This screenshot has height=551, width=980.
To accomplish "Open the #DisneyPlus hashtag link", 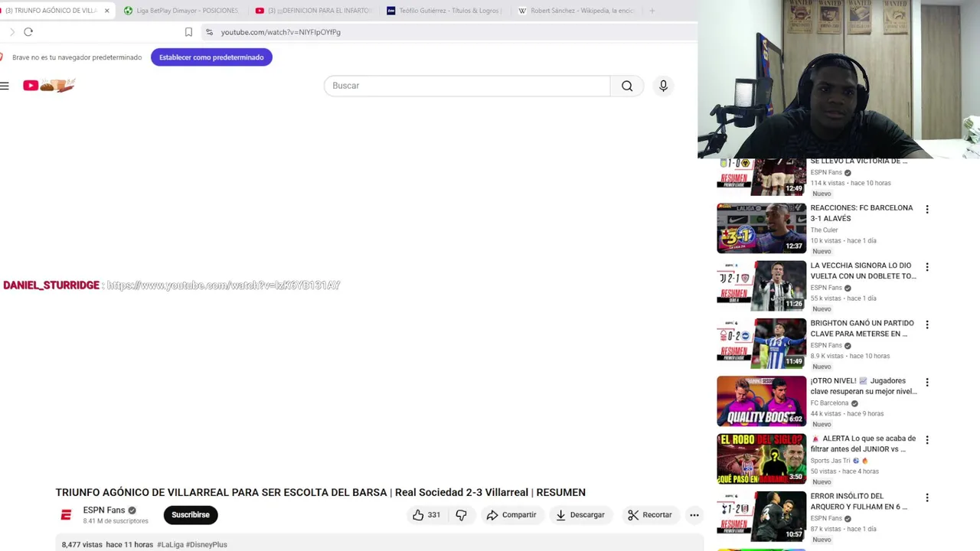I will [x=207, y=545].
